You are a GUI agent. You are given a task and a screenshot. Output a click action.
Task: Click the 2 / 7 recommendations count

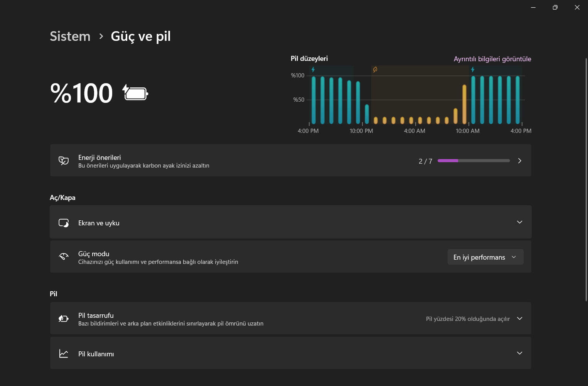click(425, 161)
